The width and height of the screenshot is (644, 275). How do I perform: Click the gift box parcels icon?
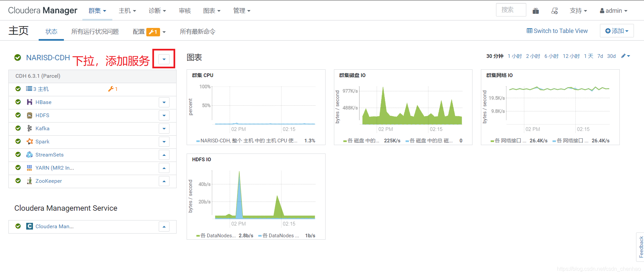[536, 11]
